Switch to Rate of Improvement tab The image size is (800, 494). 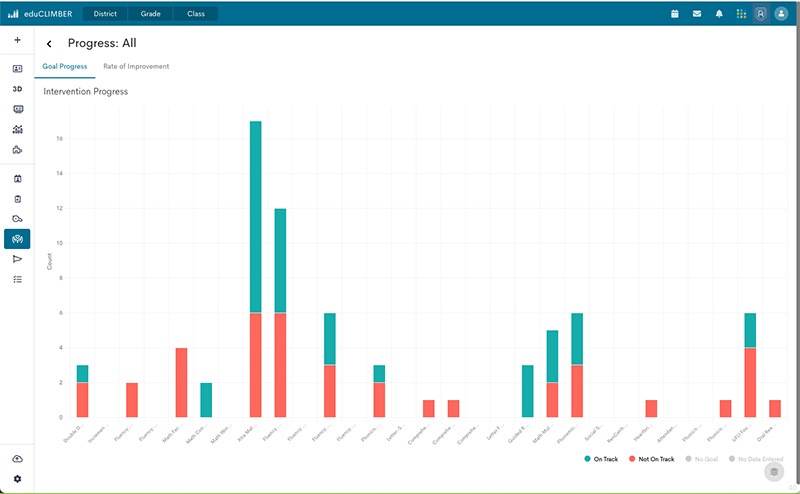coord(136,66)
